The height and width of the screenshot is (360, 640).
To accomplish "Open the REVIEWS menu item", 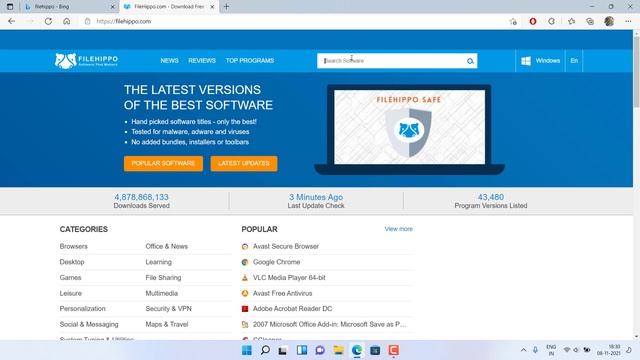I will click(x=202, y=60).
